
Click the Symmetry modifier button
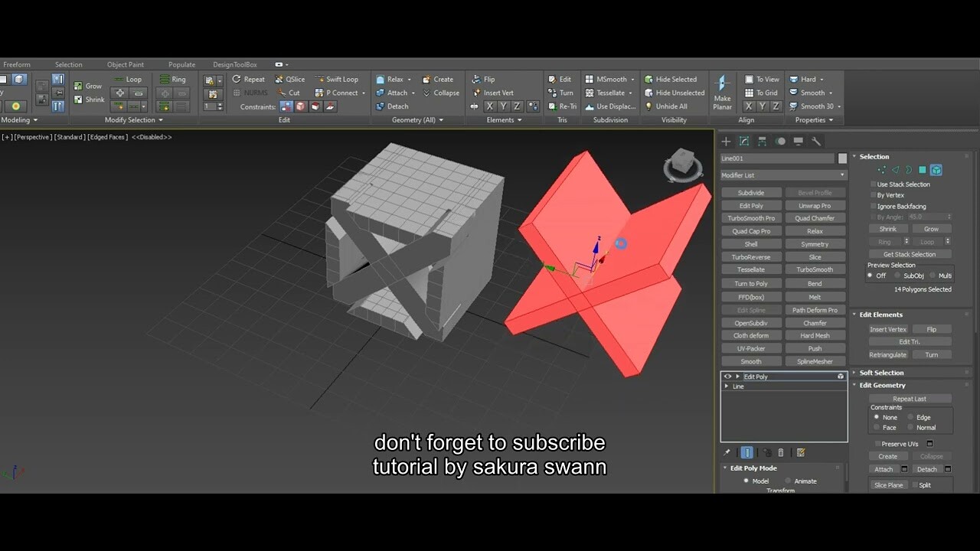point(815,244)
